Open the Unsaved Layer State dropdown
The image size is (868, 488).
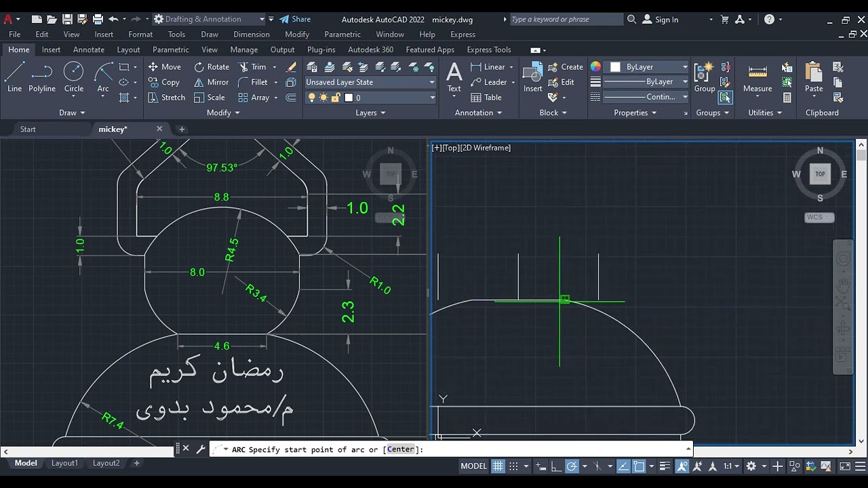click(370, 82)
